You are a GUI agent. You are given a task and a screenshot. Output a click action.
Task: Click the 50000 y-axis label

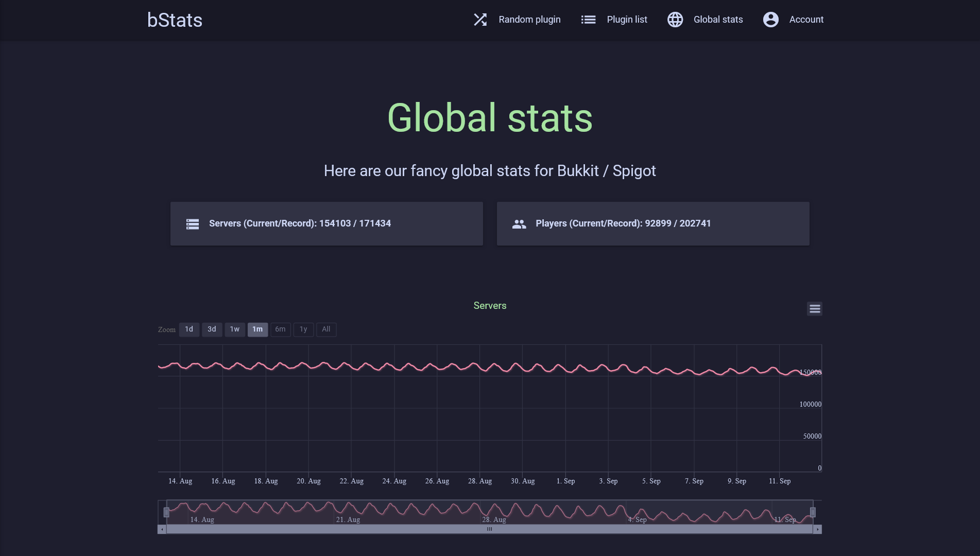(812, 436)
